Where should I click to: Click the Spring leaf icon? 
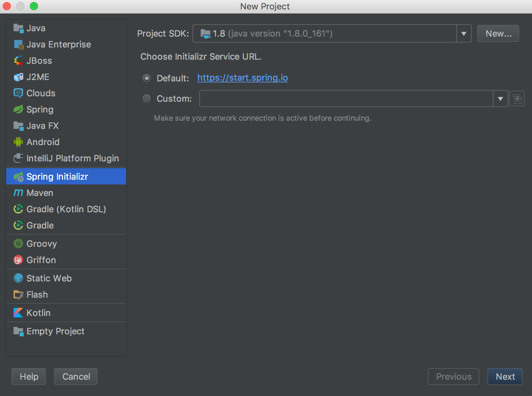pyautogui.click(x=18, y=109)
